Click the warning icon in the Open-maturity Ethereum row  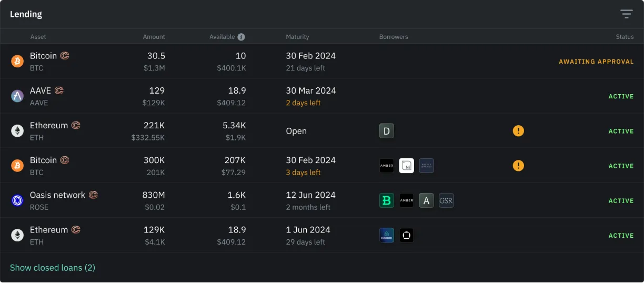[518, 131]
